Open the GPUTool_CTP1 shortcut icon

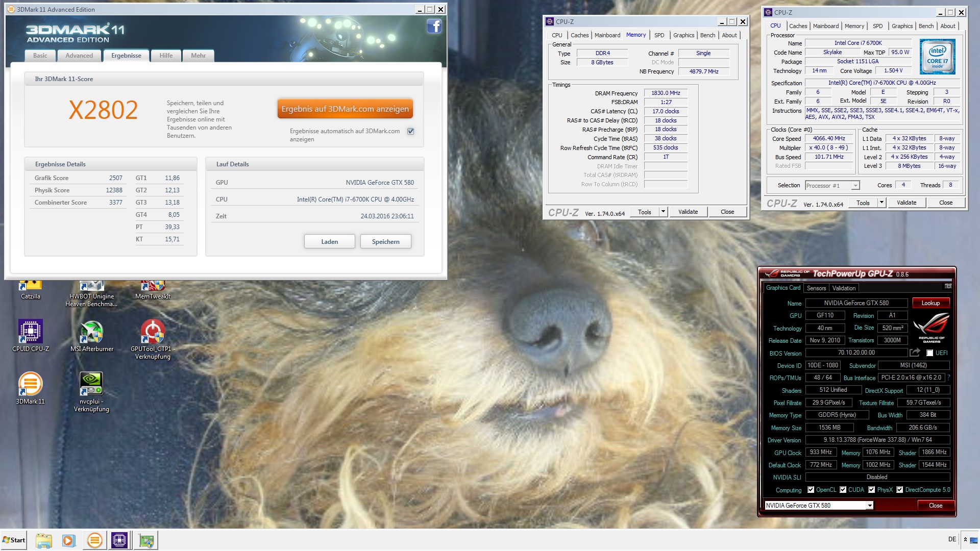(x=153, y=339)
